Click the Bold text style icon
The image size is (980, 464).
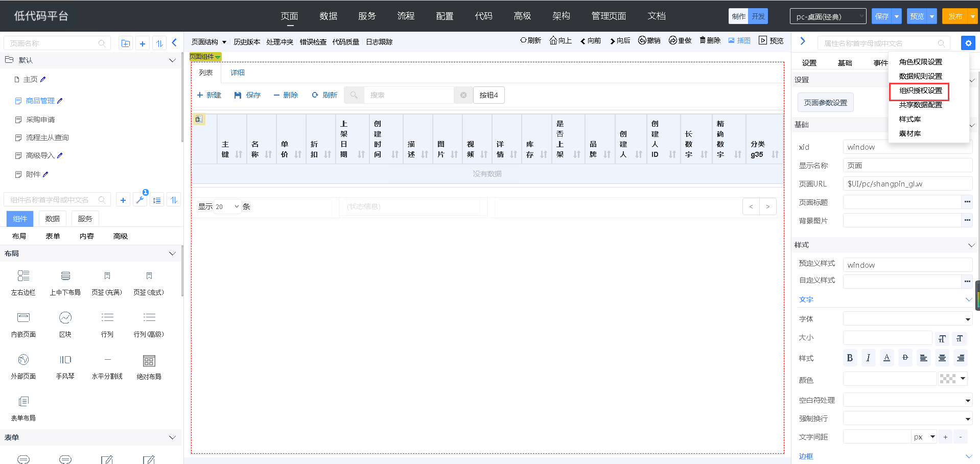coord(850,358)
